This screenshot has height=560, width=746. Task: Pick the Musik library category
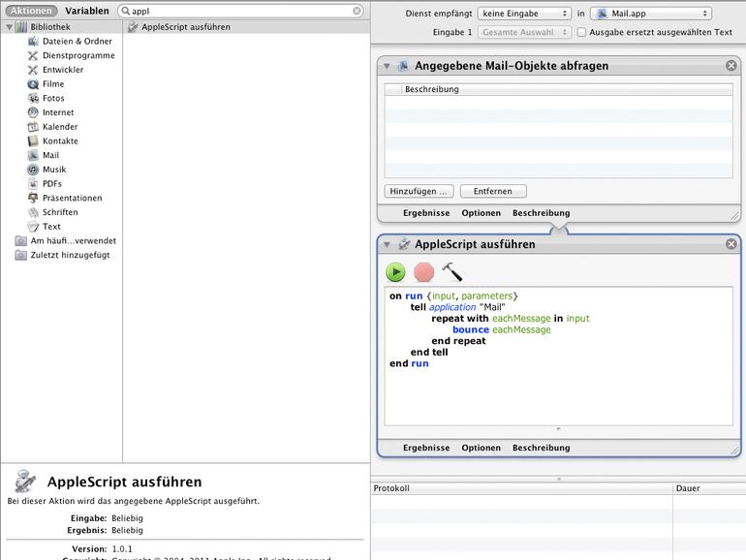click(x=53, y=170)
